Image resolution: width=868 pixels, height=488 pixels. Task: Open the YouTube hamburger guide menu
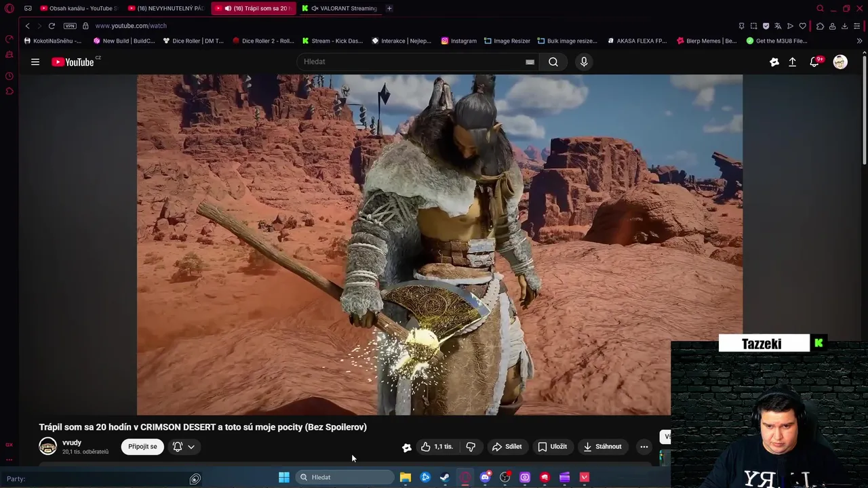(x=35, y=62)
